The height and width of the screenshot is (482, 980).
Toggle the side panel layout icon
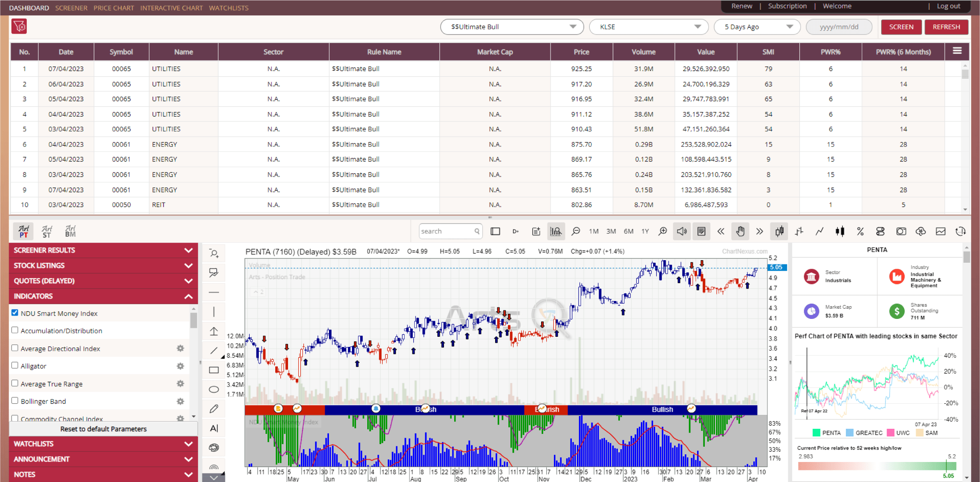[495, 231]
